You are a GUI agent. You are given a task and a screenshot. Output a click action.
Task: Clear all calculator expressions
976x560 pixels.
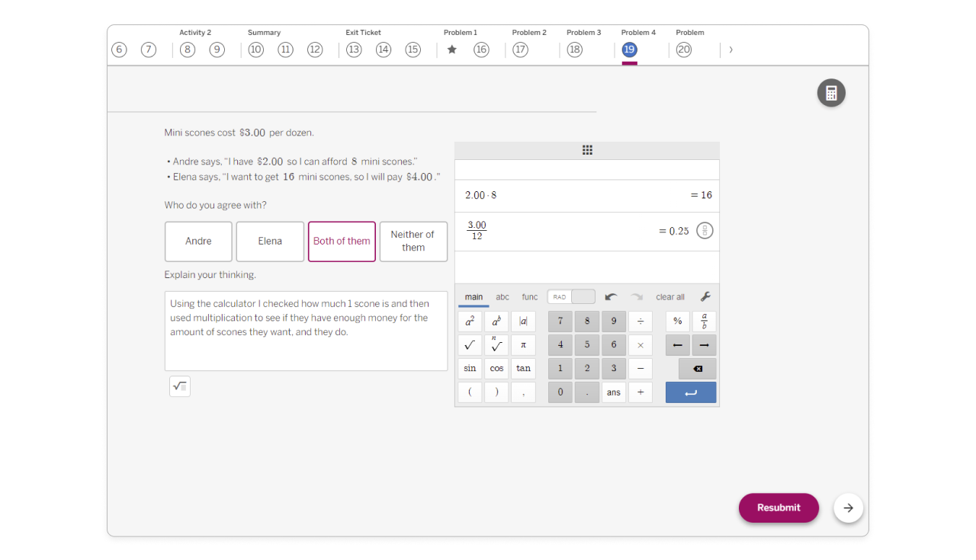(x=669, y=296)
